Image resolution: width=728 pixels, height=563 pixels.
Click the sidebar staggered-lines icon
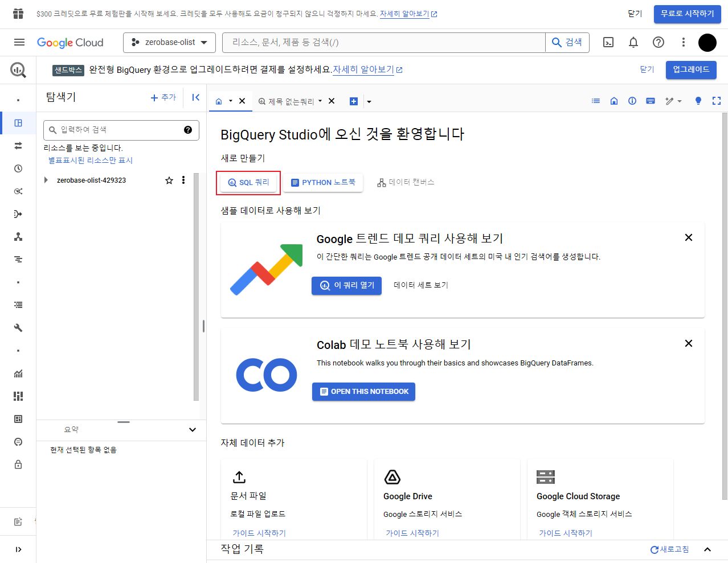click(18, 260)
